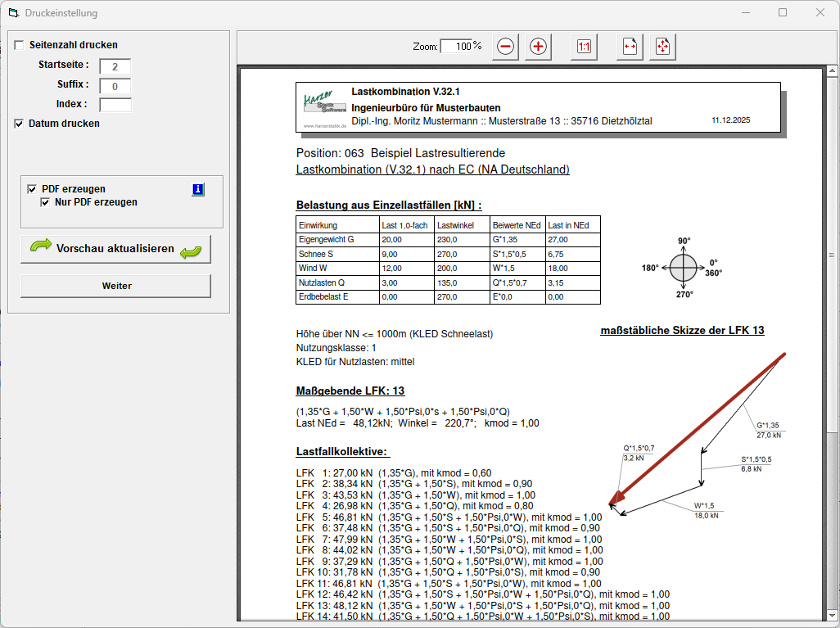Click the zoom in plus icon
Viewport: 840px width, 628px height.
(x=538, y=47)
